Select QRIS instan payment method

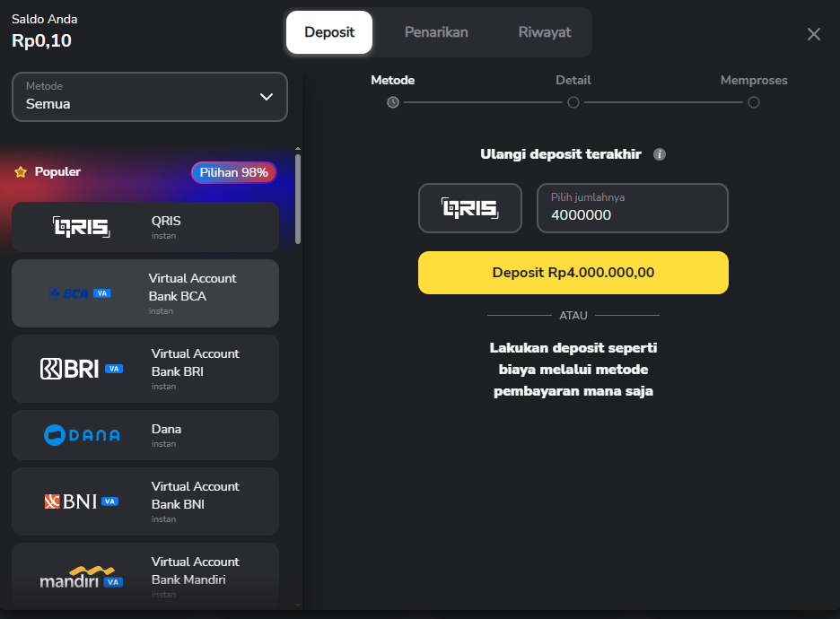pyautogui.click(x=145, y=227)
